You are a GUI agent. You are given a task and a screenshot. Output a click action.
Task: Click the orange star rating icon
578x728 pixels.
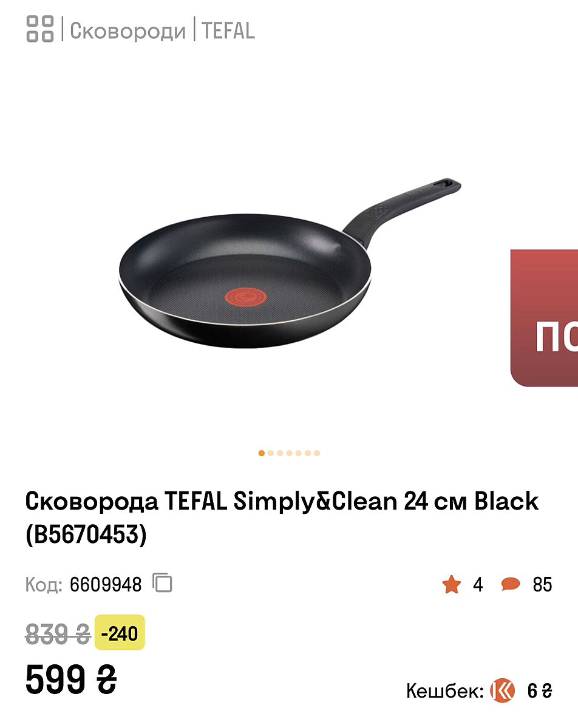click(x=452, y=585)
